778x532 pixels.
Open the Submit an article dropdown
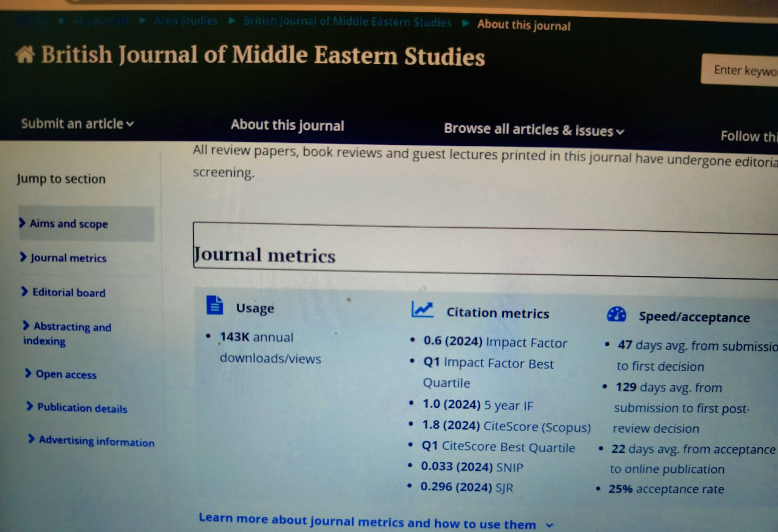(x=77, y=124)
